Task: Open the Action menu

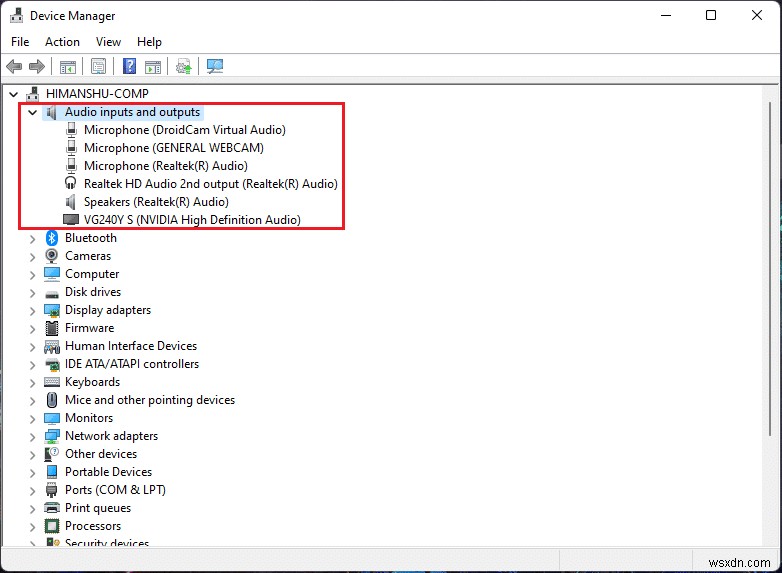Action: (62, 42)
